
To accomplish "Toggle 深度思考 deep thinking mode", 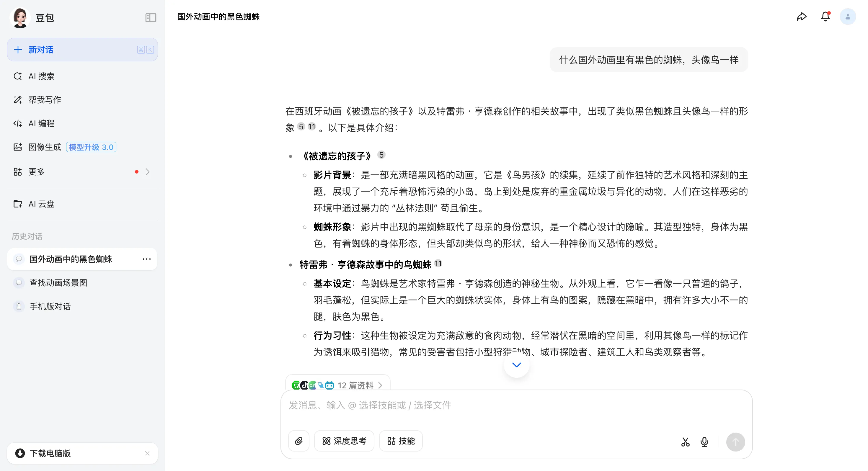I will [x=344, y=441].
